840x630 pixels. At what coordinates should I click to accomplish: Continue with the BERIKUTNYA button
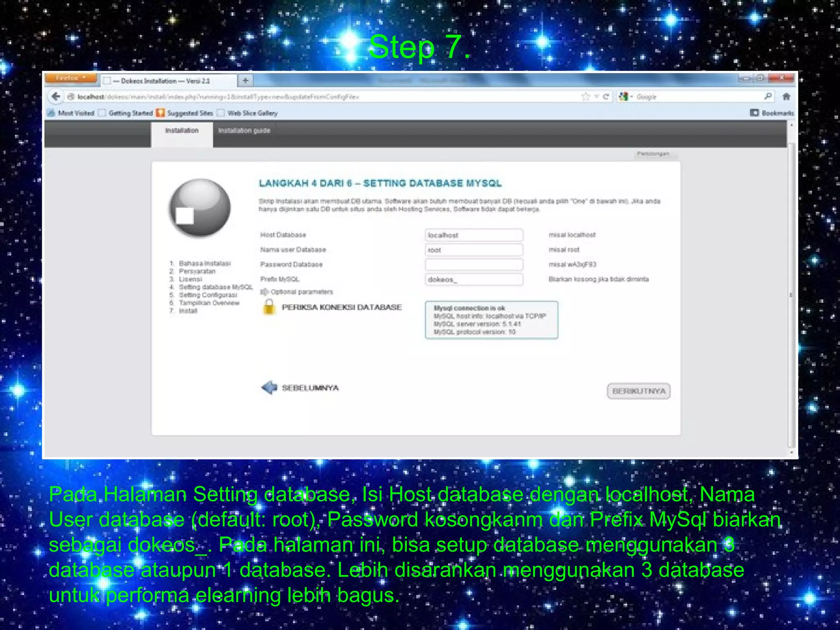point(639,391)
